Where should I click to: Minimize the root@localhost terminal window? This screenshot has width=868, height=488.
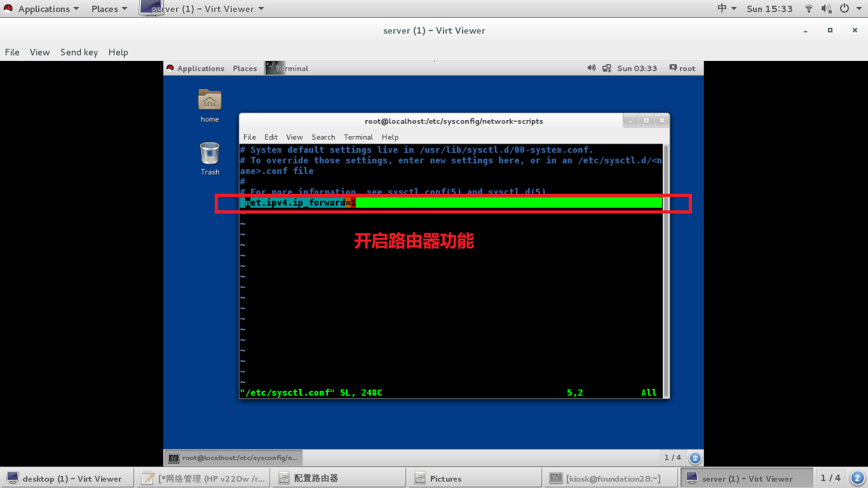click(631, 120)
